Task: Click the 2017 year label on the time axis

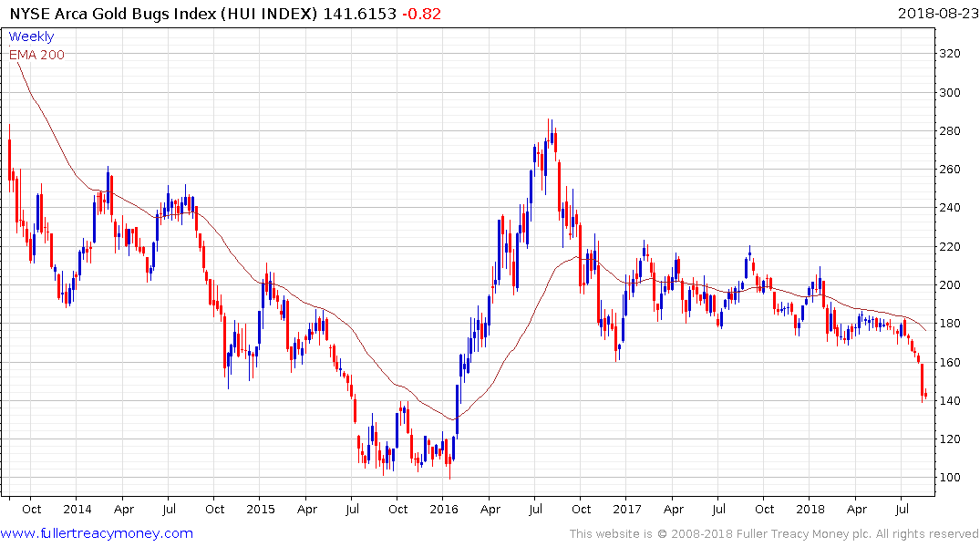Action: click(x=627, y=509)
